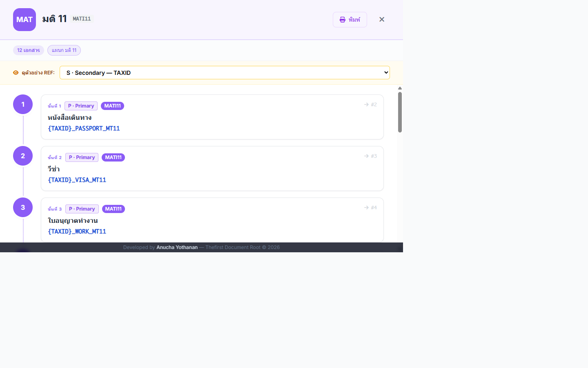Click the vertical scrollbar thumb
Viewport: 588px width, 368px height.
pos(400,112)
